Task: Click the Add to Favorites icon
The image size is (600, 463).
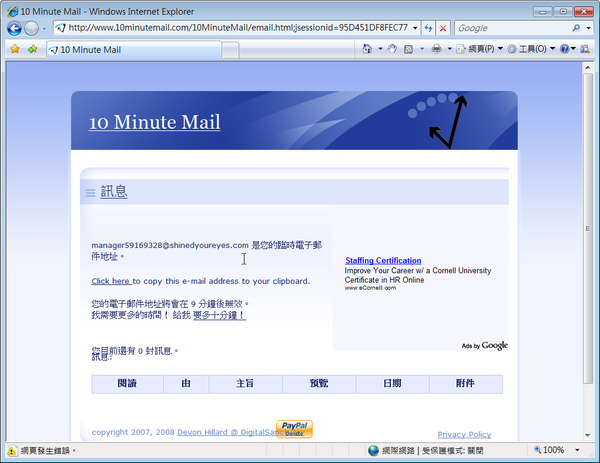Action: (33, 49)
